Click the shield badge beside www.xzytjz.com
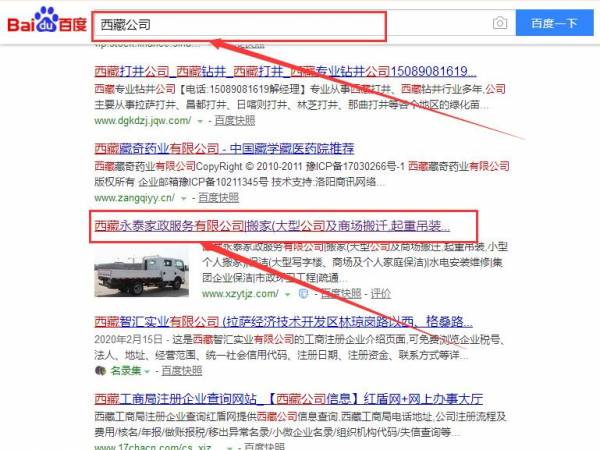 coord(303,294)
